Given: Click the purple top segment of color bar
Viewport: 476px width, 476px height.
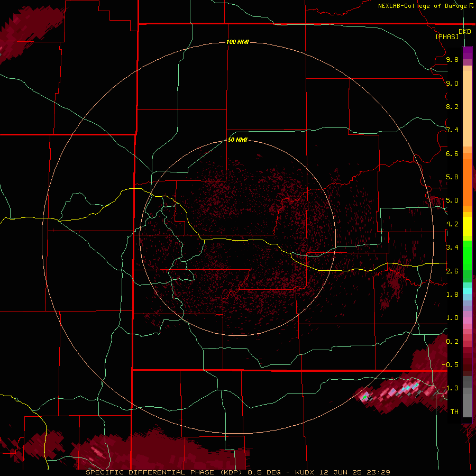Looking at the screenshot, I should coord(467,53).
